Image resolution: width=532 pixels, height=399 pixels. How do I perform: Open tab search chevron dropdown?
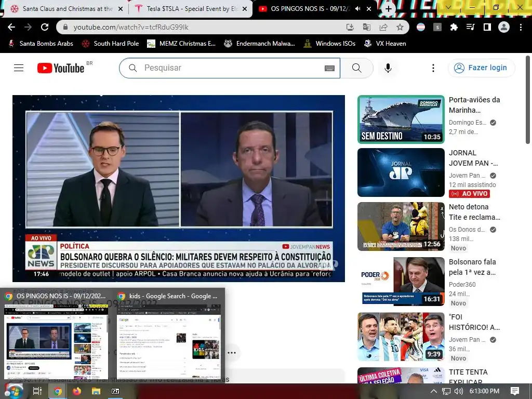(448, 7)
